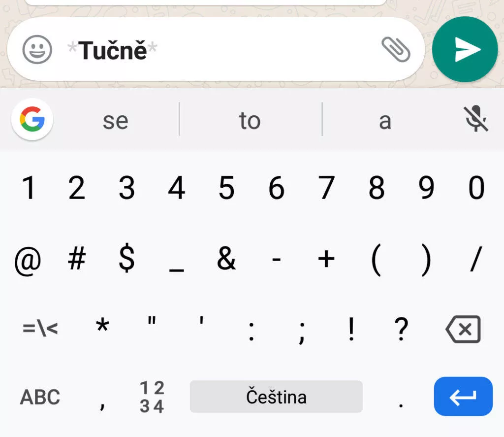Choose the suggestion "to"

pos(250,121)
